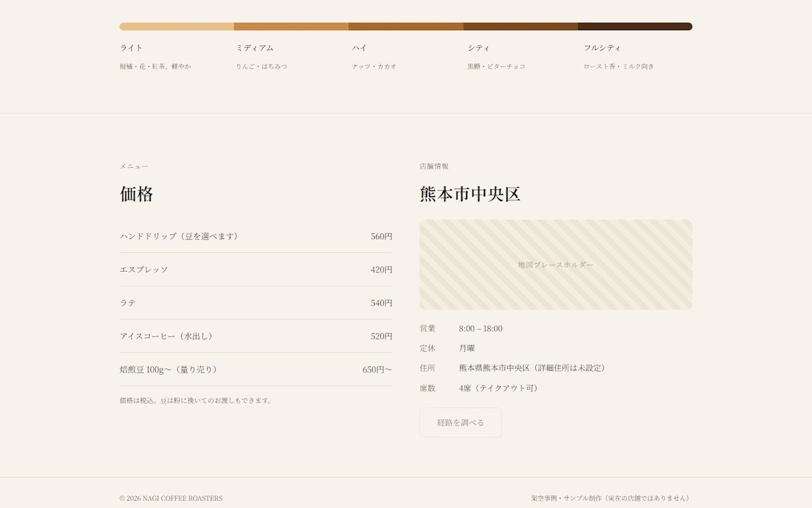Click the ライト roast label
The width and height of the screenshot is (812, 508).
[131, 48]
